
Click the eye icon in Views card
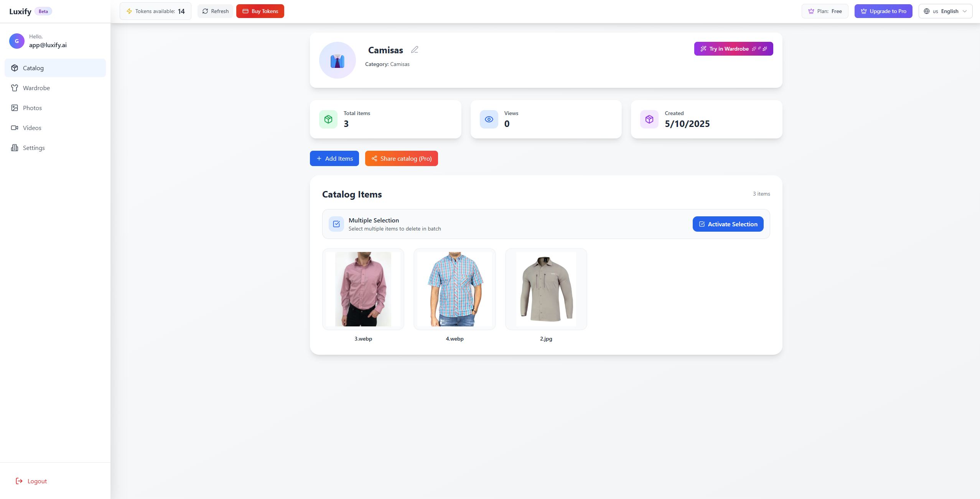coord(489,119)
